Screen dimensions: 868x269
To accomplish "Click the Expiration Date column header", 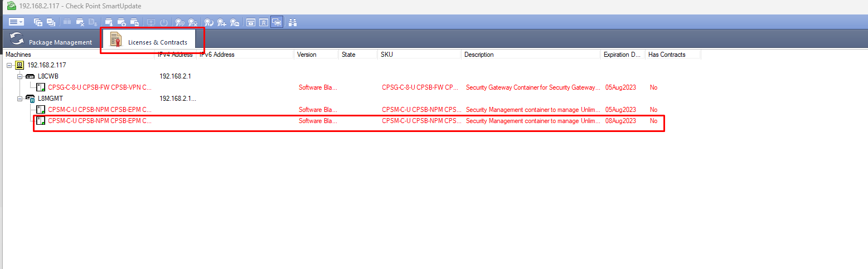I will [x=623, y=55].
